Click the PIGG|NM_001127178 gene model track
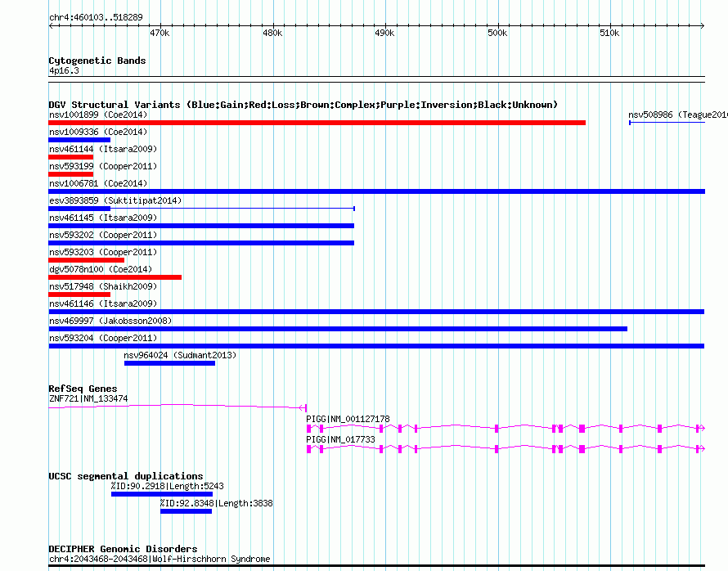This screenshot has width=728, height=571. (x=506, y=429)
